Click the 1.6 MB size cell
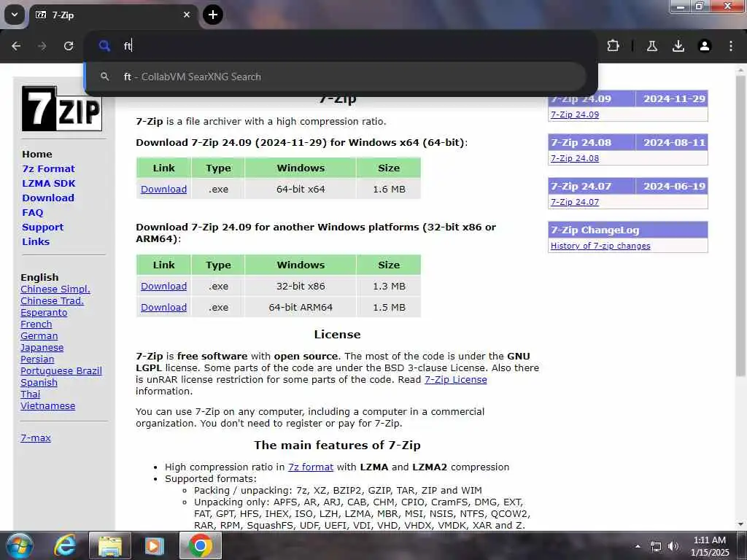 (390, 189)
